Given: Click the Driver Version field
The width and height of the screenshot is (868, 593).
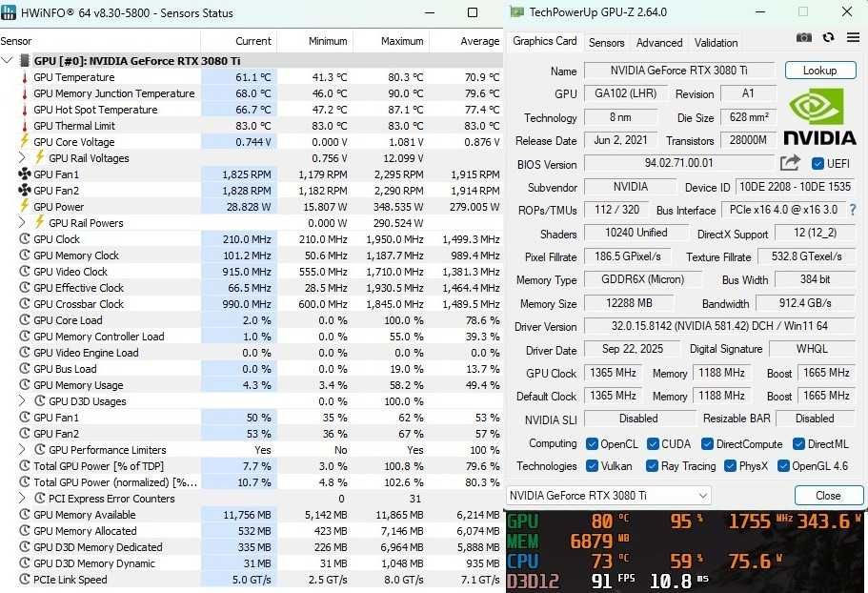Looking at the screenshot, I should (x=719, y=325).
